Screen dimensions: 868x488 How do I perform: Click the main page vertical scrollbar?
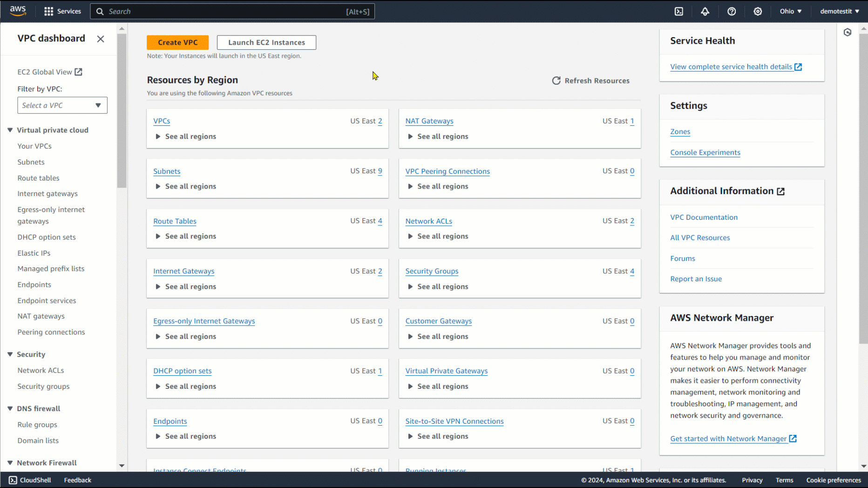point(863,189)
